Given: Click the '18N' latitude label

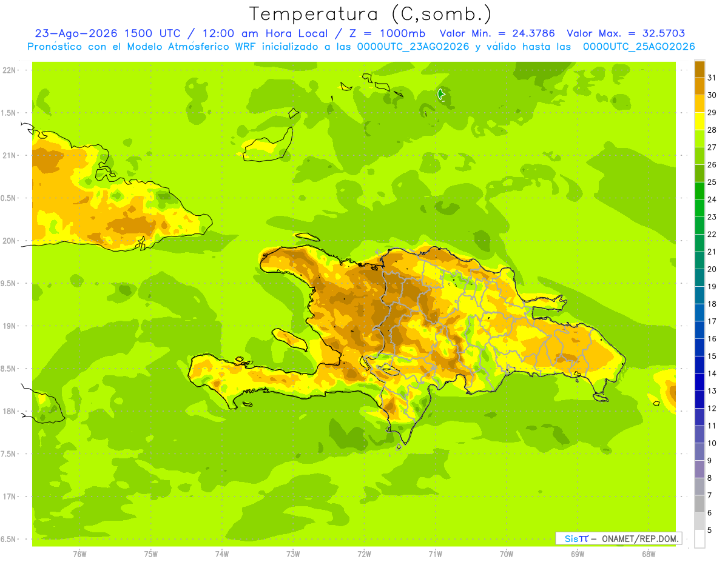Looking at the screenshot, I should coord(9,411).
